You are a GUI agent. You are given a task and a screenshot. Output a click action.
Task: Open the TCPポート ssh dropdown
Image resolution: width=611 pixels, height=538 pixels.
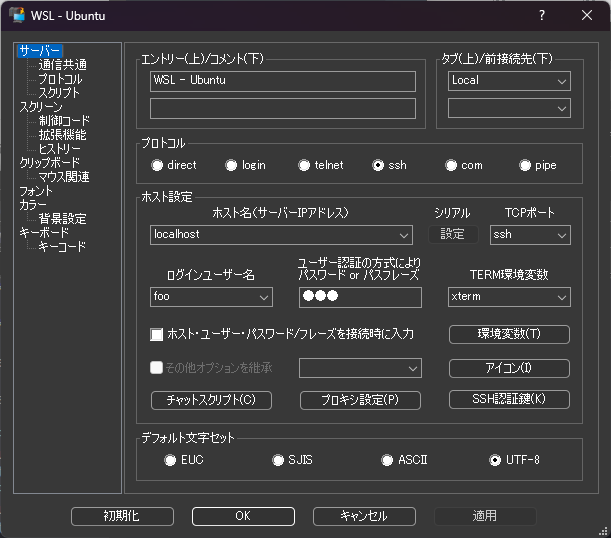point(530,235)
